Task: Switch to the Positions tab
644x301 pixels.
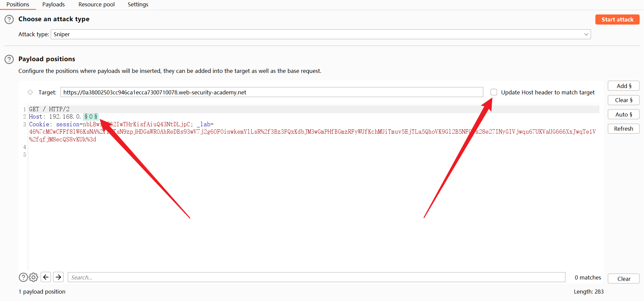Action: (18, 5)
